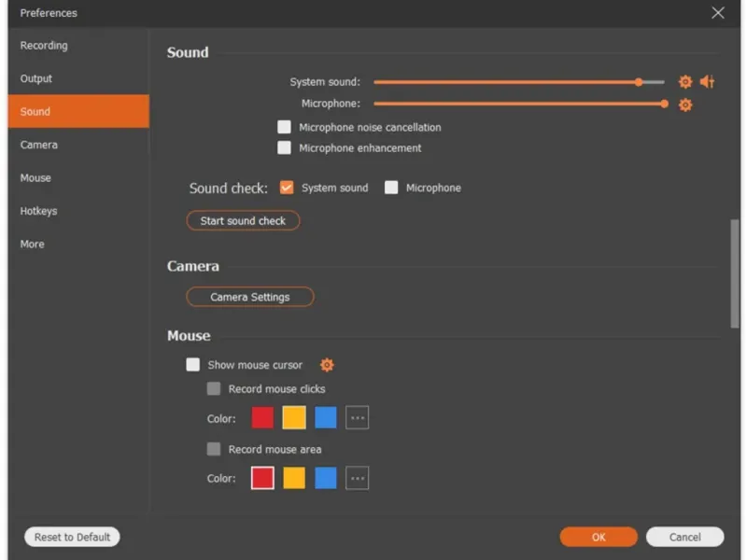This screenshot has height=560, width=747.
Task: Open Hotkeys sidebar tab
Action: pyautogui.click(x=78, y=211)
